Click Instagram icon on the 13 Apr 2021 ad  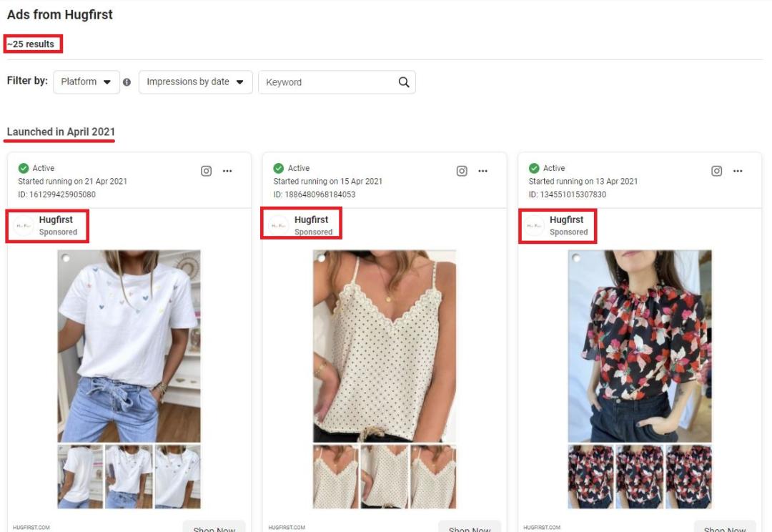coord(717,171)
